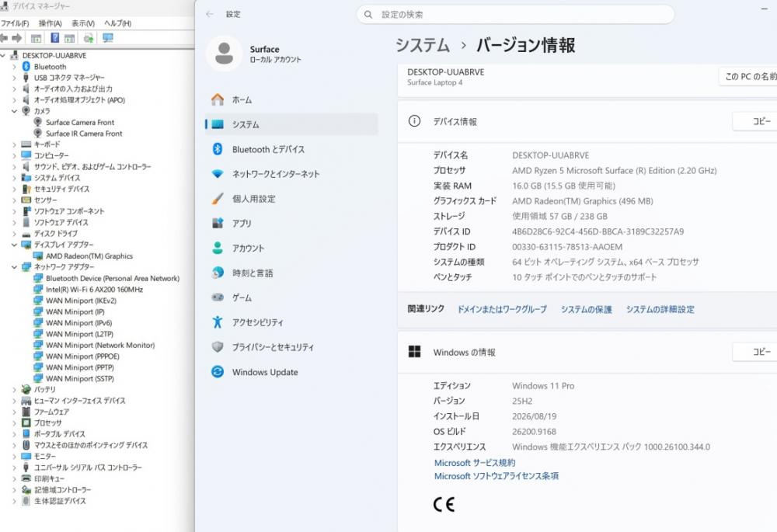Select ヒューマン インターフェイス デバイス row

[80, 400]
